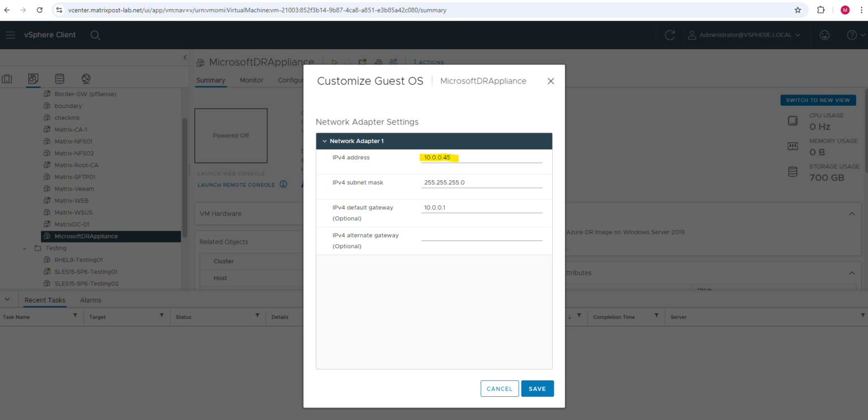Click the hamburger menu next to vSphere Client
The image size is (868, 420).
[10, 35]
